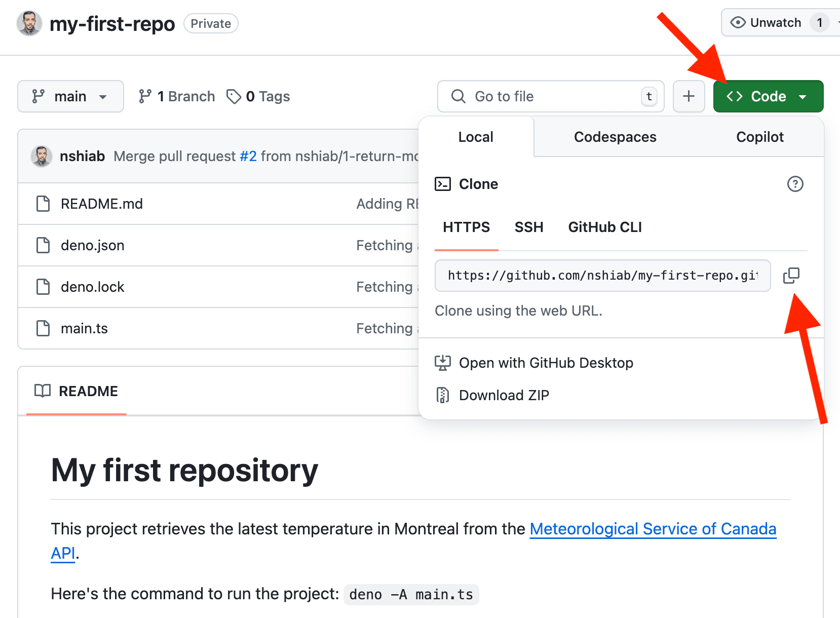Open the Meteorological Service of Canada API link
The image size is (840, 618).
653,528
